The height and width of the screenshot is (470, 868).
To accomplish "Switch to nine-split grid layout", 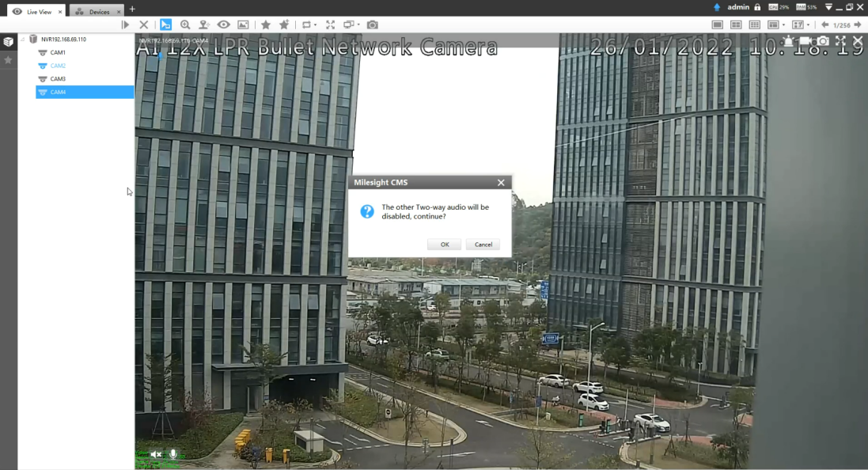I will 755,25.
